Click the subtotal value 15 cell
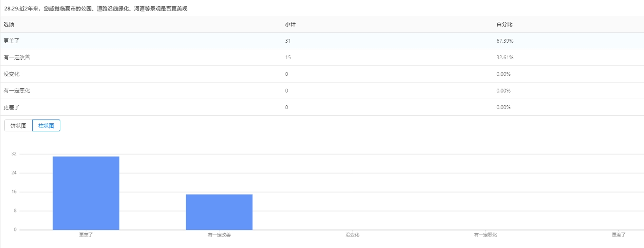Screen dimensions: 644x248 pyautogui.click(x=288, y=57)
